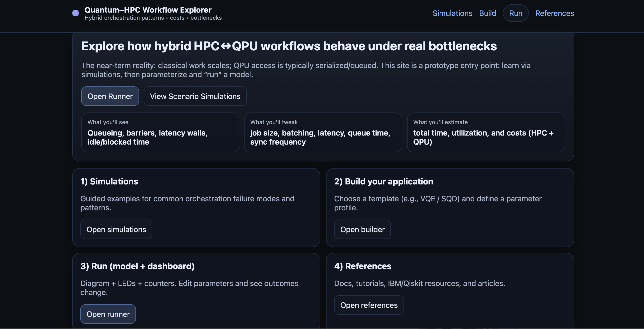Go to the Build nav link

487,13
